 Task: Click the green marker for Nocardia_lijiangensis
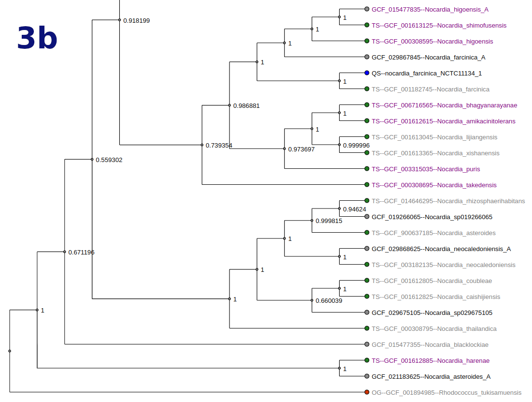click(367, 136)
